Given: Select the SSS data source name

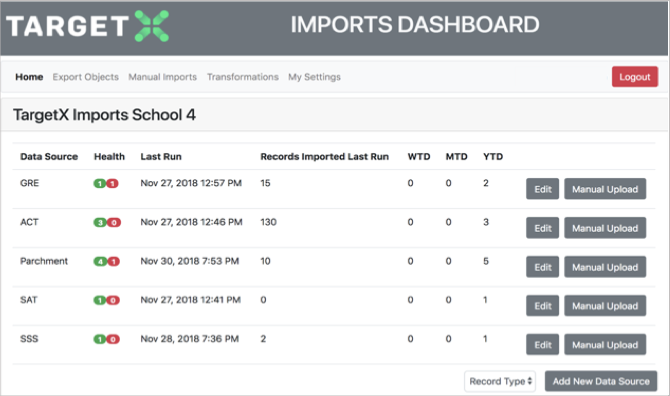Looking at the screenshot, I should coord(29,339).
